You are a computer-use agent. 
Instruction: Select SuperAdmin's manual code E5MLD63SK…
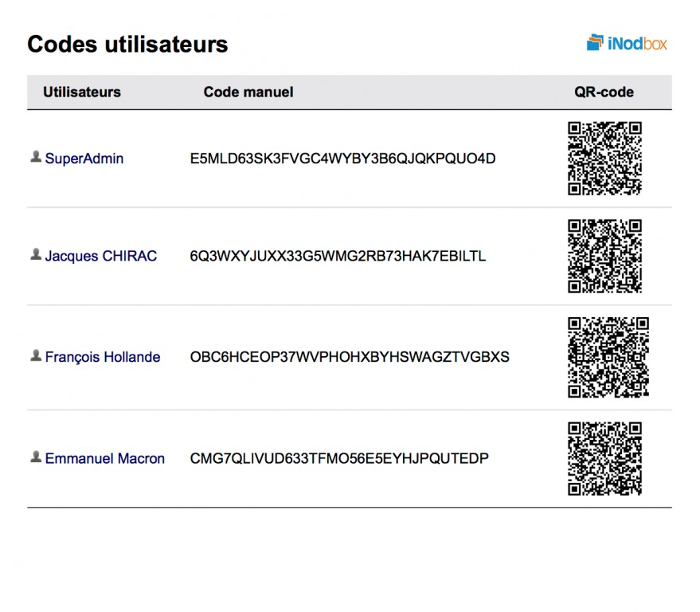(x=342, y=159)
